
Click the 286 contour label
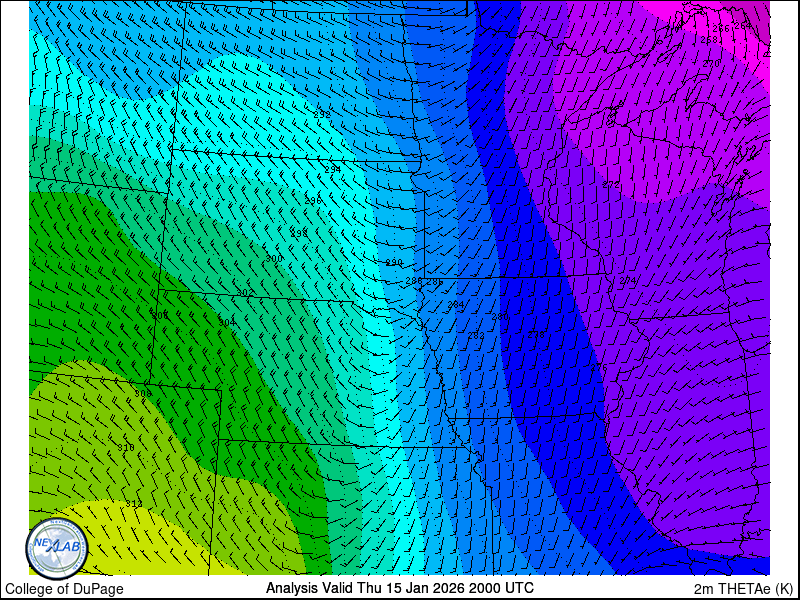435,281
